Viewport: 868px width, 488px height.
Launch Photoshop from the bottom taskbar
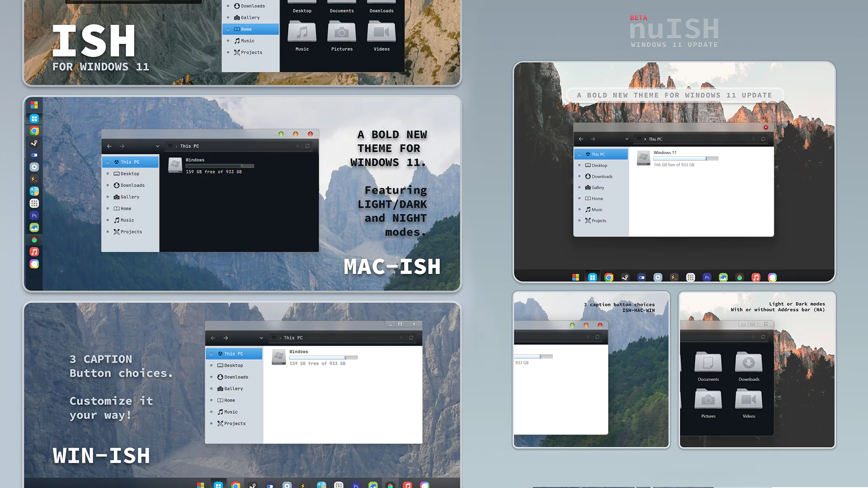(356, 485)
